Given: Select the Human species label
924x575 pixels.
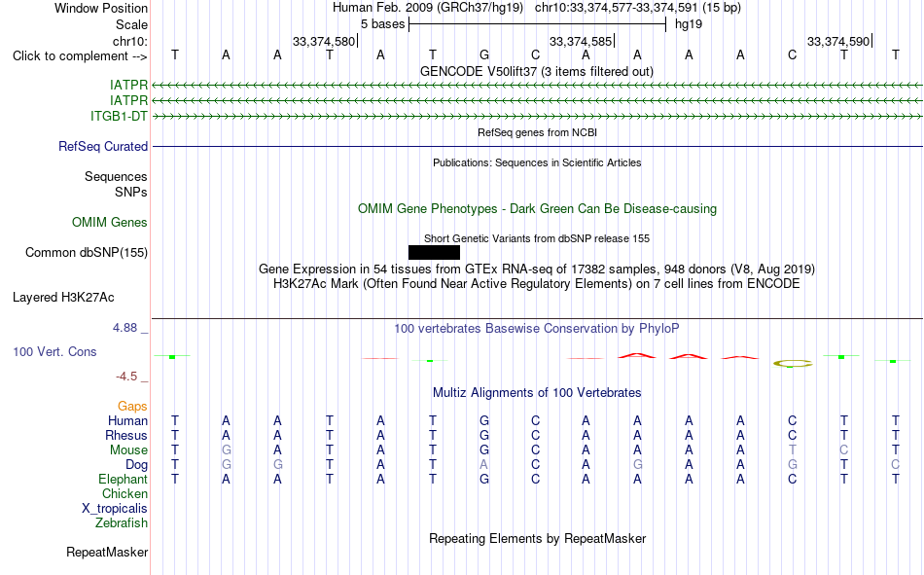Looking at the screenshot, I should coord(127,420).
